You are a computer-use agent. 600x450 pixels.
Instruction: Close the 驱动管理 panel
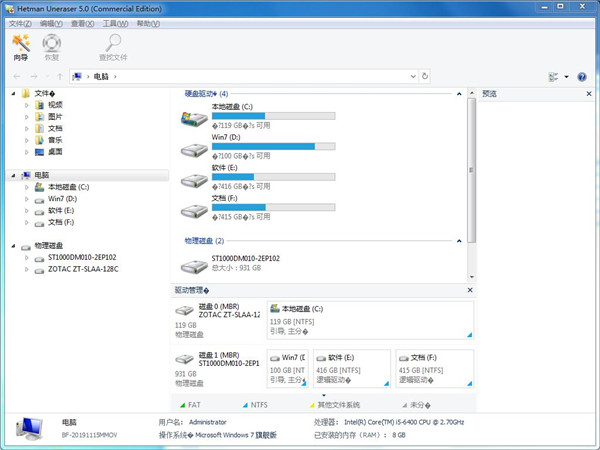pyautogui.click(x=469, y=290)
